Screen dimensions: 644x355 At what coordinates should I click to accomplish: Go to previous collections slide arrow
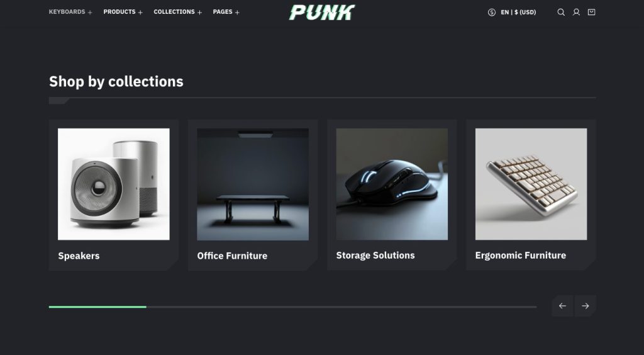pyautogui.click(x=562, y=306)
